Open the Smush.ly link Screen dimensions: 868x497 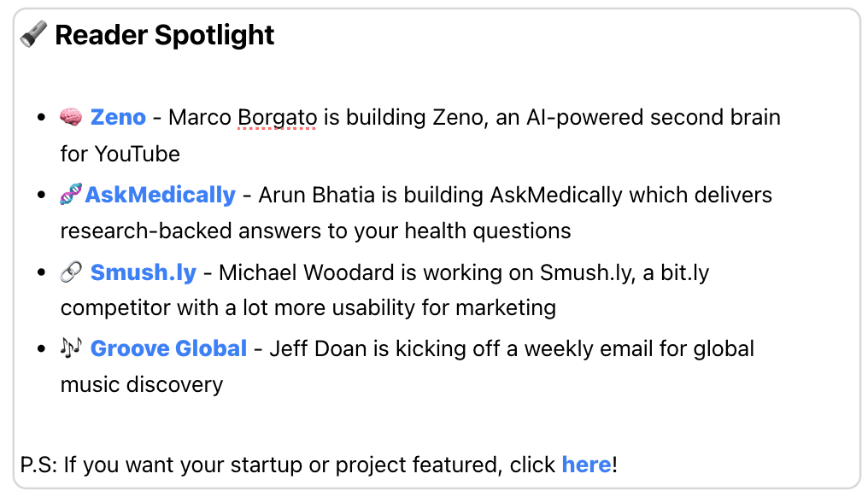tap(144, 272)
